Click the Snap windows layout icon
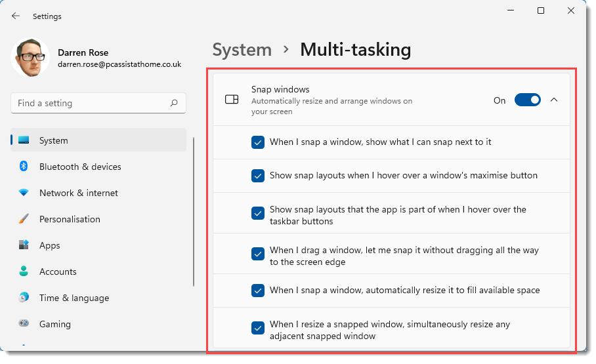This screenshot has width=596, height=364. coord(232,100)
